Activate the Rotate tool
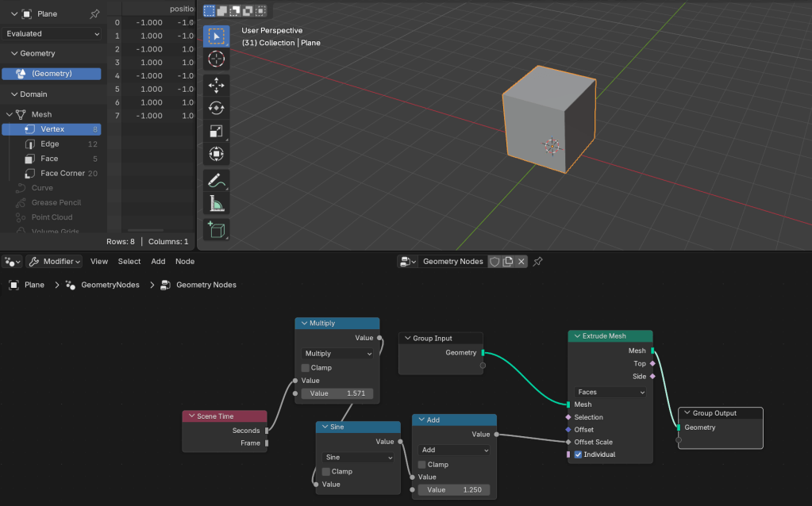 [216, 108]
